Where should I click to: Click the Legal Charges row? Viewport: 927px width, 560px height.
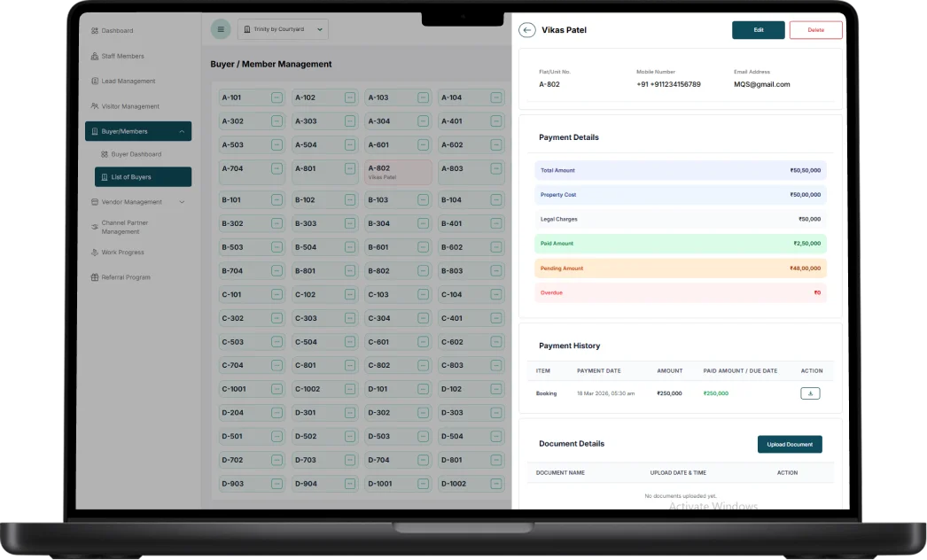[x=681, y=220]
